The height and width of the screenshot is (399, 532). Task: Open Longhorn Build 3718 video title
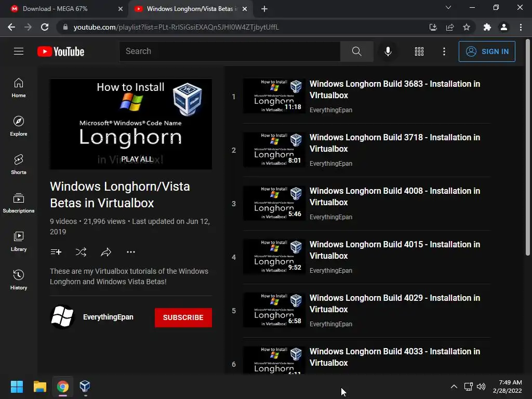[395, 143]
